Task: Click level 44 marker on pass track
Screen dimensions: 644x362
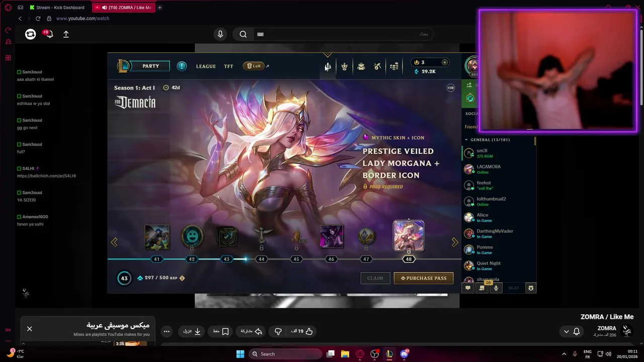Action: click(x=261, y=259)
